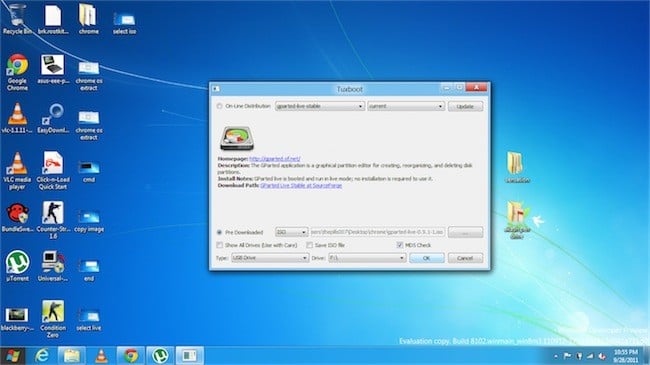The width and height of the screenshot is (650, 365).
Task: Click the Update button
Action: pyautogui.click(x=465, y=107)
